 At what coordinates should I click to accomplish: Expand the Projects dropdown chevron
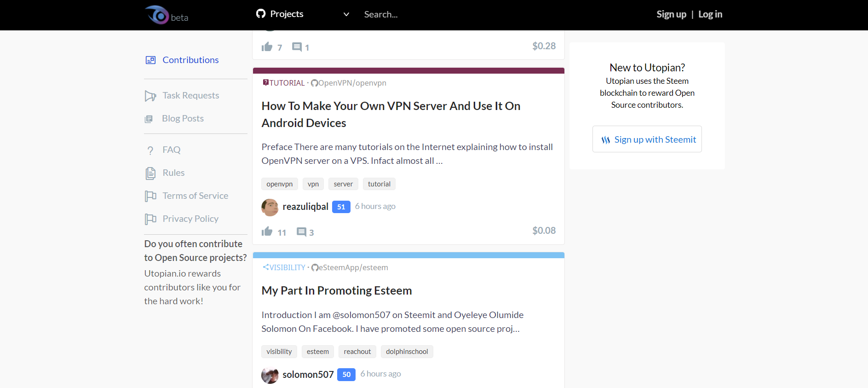[346, 14]
